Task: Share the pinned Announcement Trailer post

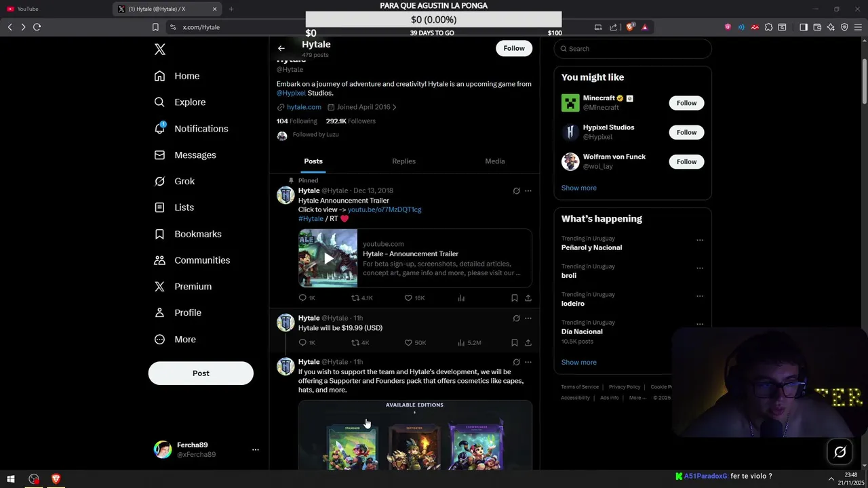Action: (x=528, y=298)
